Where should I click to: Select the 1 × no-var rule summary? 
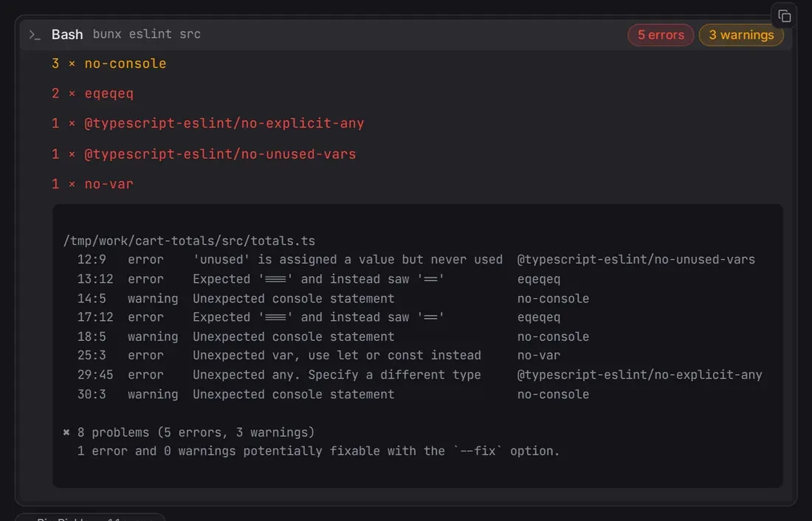(92, 184)
